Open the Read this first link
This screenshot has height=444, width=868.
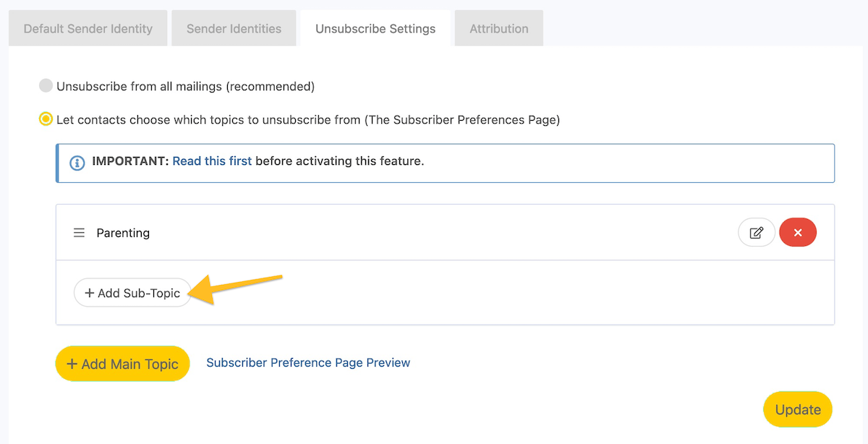pyautogui.click(x=212, y=161)
